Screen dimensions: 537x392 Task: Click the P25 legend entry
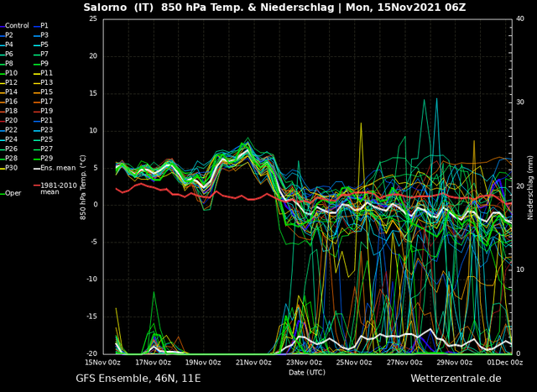[x=43, y=139]
